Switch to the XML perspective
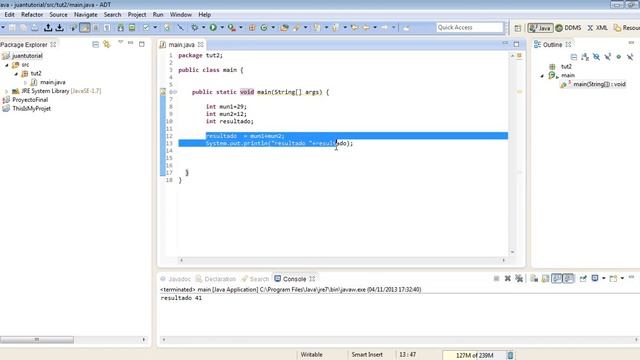 598,28
